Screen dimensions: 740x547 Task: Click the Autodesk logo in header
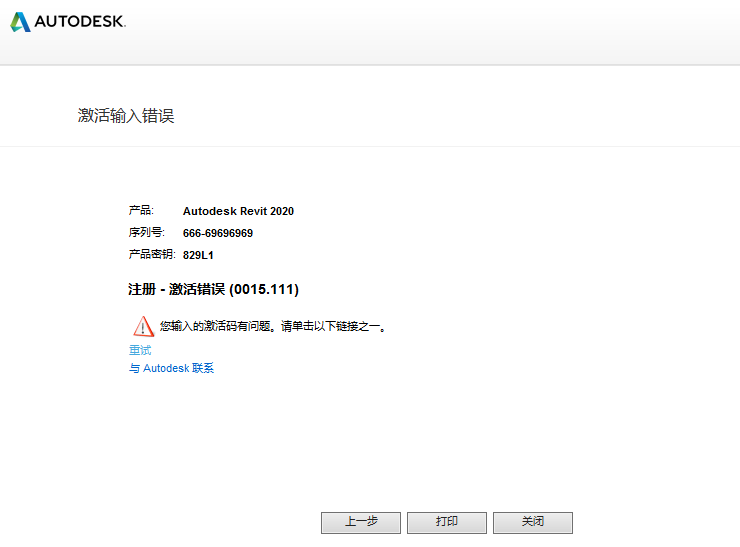(x=68, y=22)
